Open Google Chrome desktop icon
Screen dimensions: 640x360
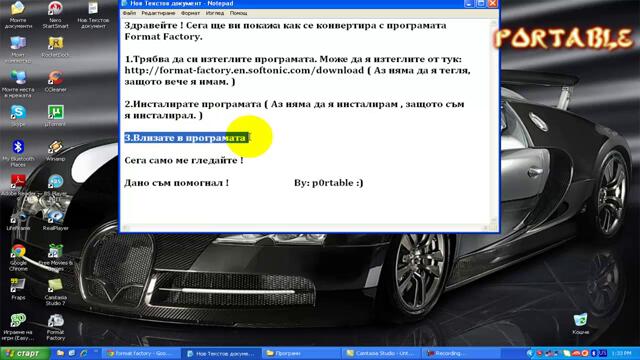18,257
